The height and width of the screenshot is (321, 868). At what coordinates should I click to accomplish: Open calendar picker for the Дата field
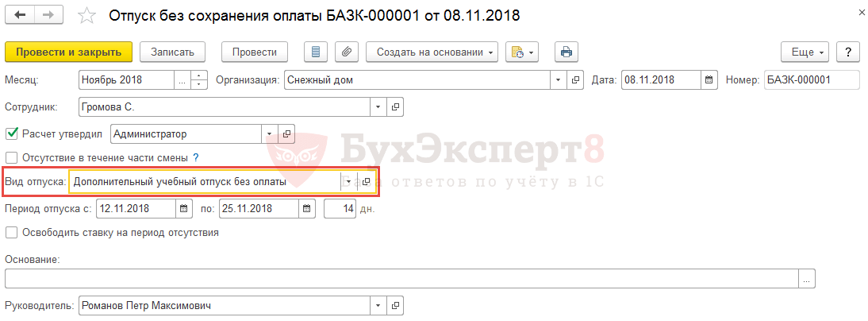tap(709, 79)
